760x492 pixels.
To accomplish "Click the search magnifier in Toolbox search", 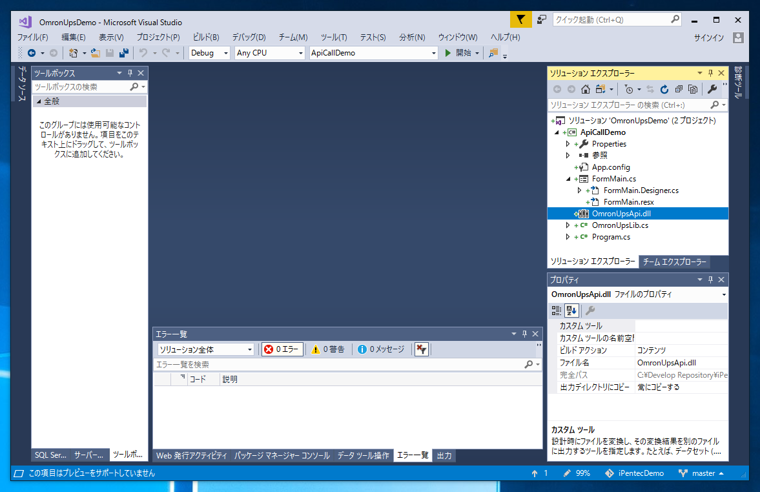I will tap(134, 87).
